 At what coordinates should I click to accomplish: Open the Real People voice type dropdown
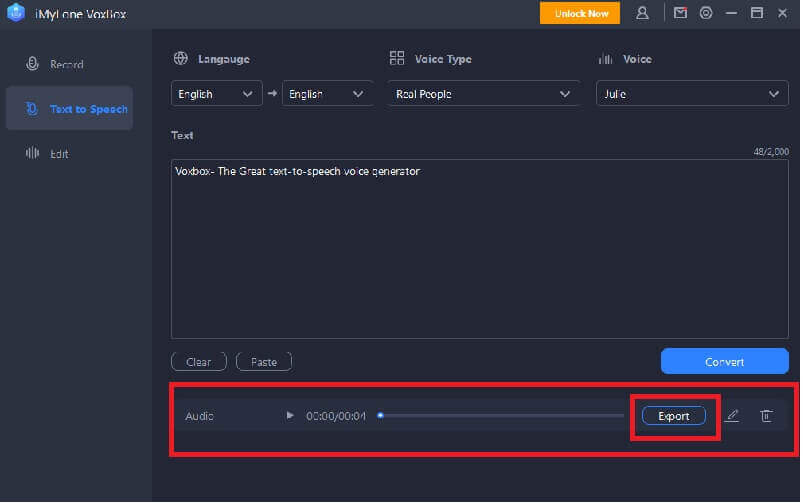coord(483,94)
